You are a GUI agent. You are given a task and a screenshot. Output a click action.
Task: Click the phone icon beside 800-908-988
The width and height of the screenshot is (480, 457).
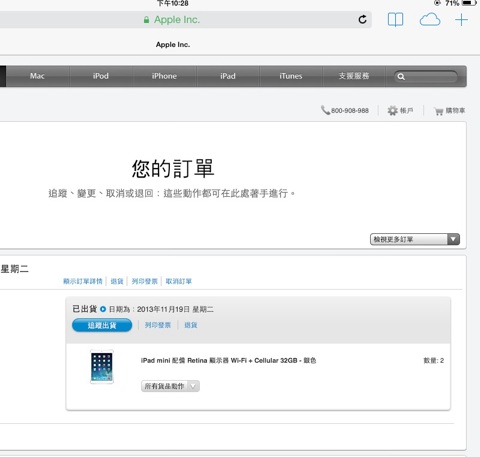coord(325,110)
